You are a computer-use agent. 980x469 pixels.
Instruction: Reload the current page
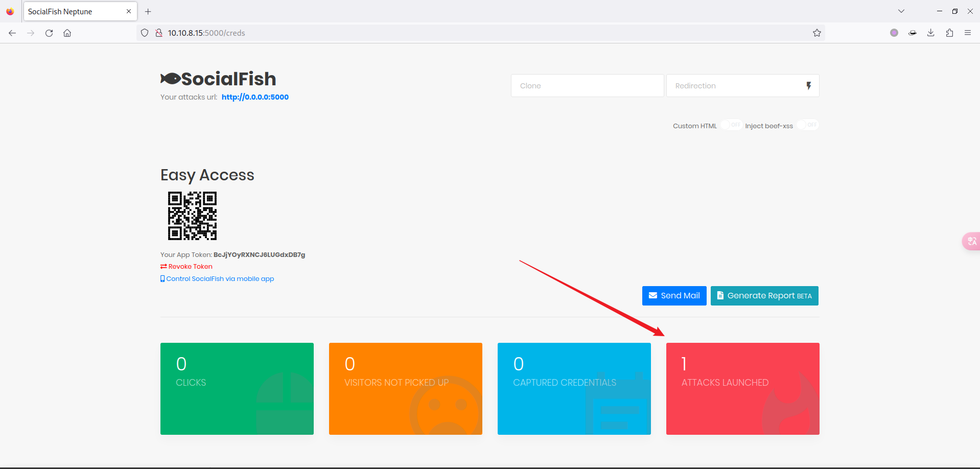click(x=49, y=33)
